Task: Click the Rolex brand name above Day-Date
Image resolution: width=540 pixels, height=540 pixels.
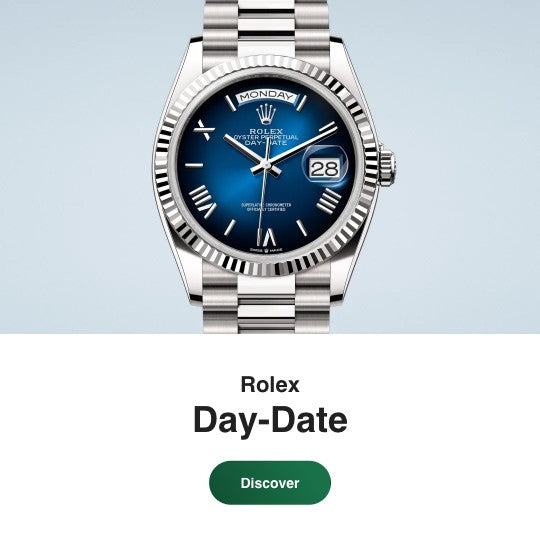Action: click(270, 384)
